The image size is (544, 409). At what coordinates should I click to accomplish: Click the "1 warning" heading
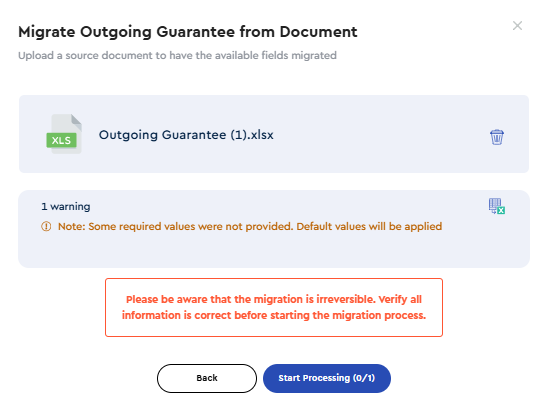pyautogui.click(x=66, y=206)
